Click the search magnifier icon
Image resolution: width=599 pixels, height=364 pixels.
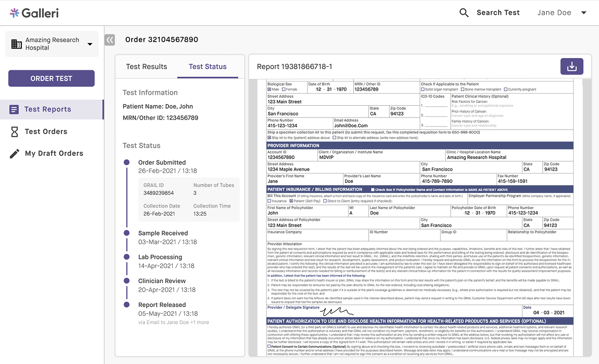click(464, 13)
